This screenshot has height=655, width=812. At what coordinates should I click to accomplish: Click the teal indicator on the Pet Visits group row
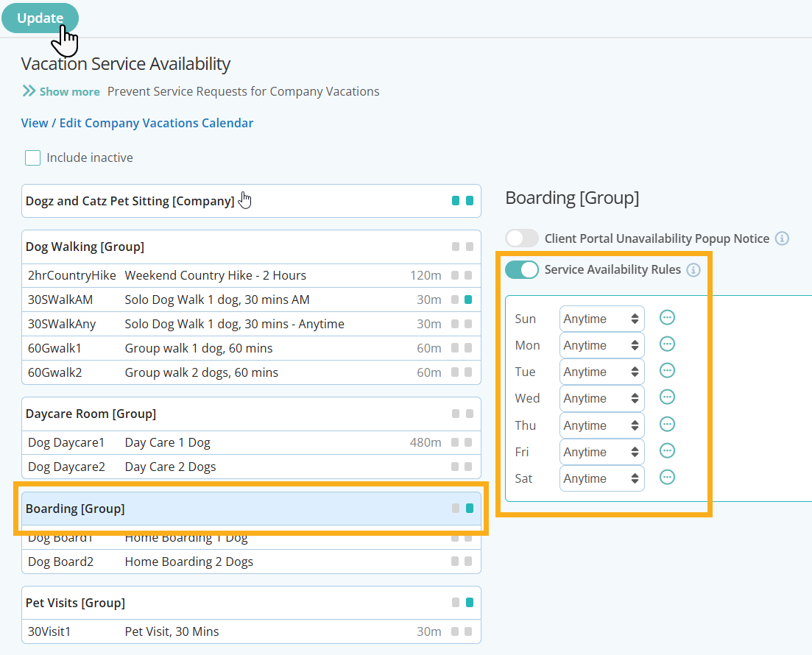click(468, 602)
